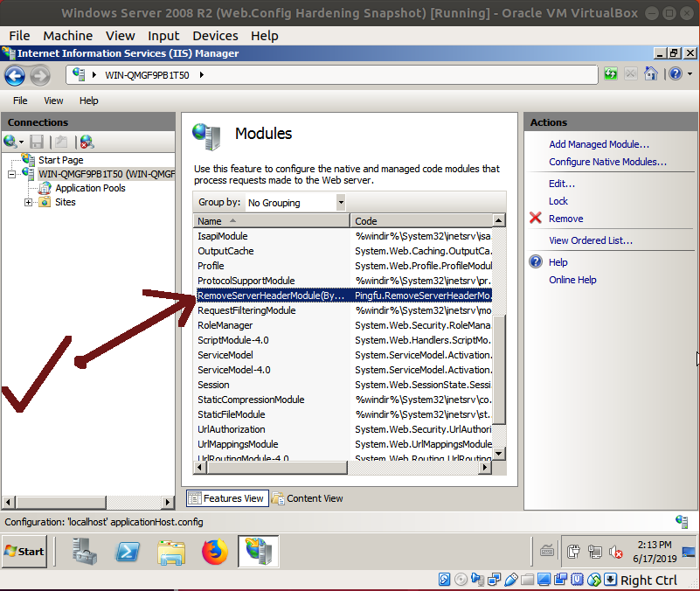
Task: Click the status bar configuration server icon
Action: pos(682,521)
